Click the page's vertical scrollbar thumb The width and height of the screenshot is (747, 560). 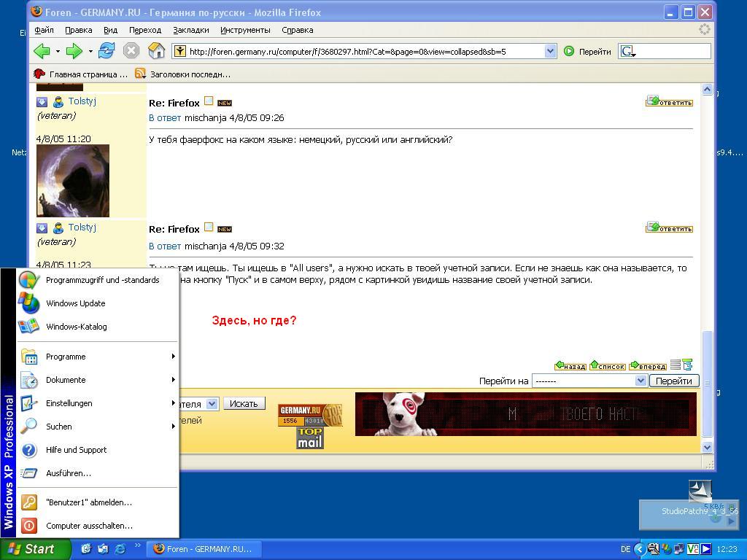706,382
